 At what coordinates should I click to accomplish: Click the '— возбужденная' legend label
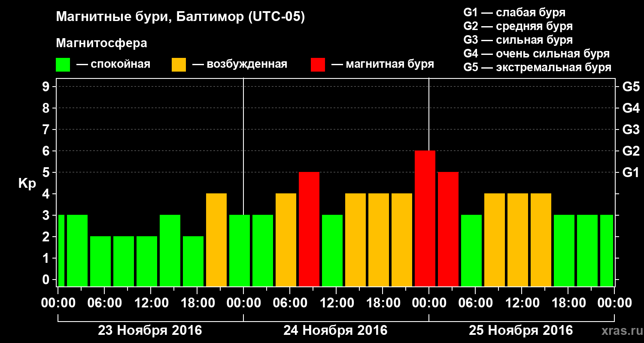[x=240, y=64]
